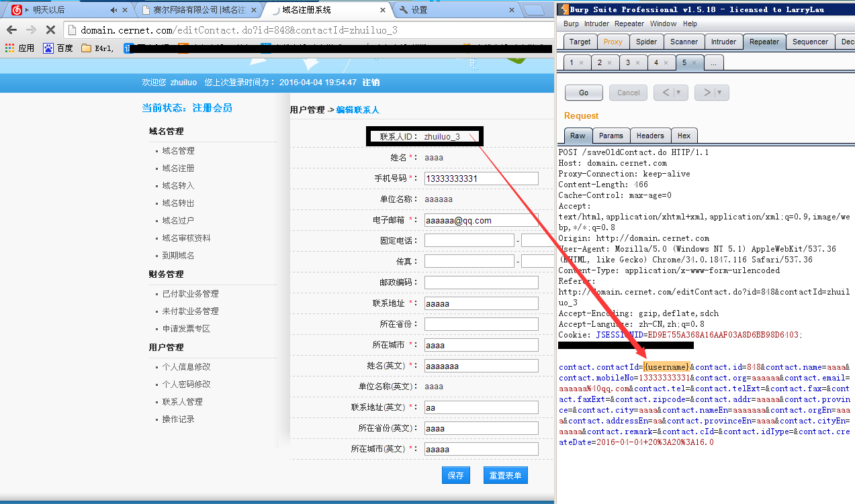This screenshot has width=855, height=504.
Task: Click the 重置表单 reset form button
Action: pyautogui.click(x=505, y=475)
